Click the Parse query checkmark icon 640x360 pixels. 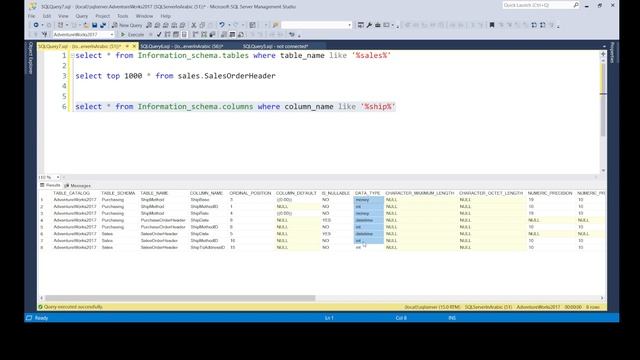pos(159,35)
